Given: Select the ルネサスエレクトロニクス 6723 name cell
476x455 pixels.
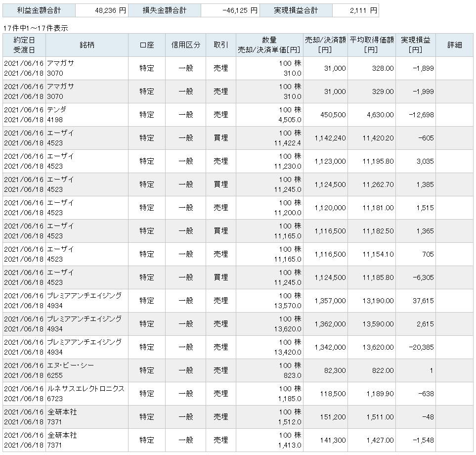Looking at the screenshot, I should (87, 394).
